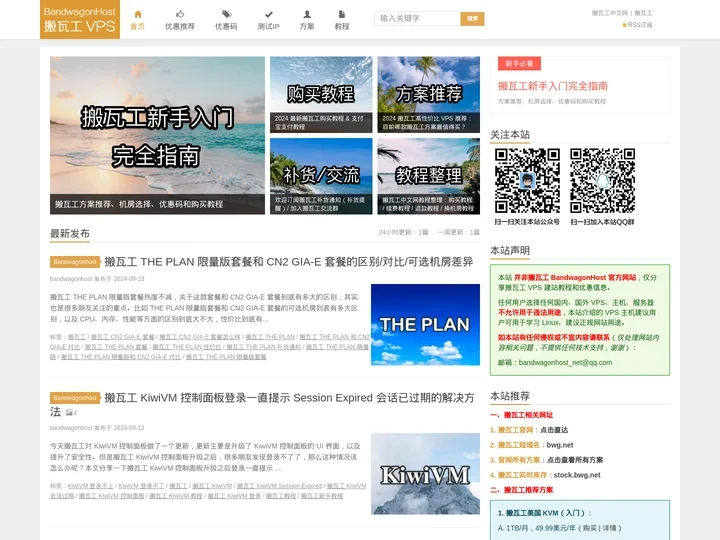Open 点击直达 official site link
This screenshot has width=720, height=540.
[x=554, y=430]
